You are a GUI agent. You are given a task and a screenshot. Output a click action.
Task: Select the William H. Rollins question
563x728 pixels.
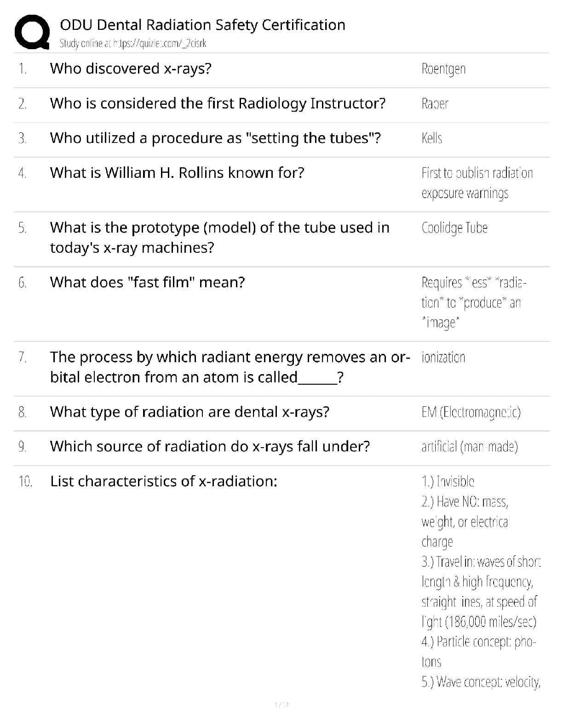(x=177, y=173)
